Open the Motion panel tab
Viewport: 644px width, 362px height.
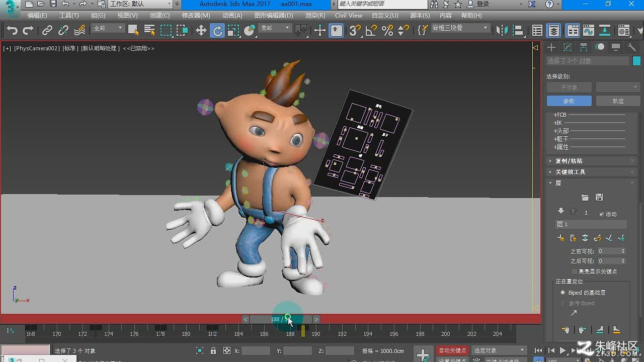(600, 47)
